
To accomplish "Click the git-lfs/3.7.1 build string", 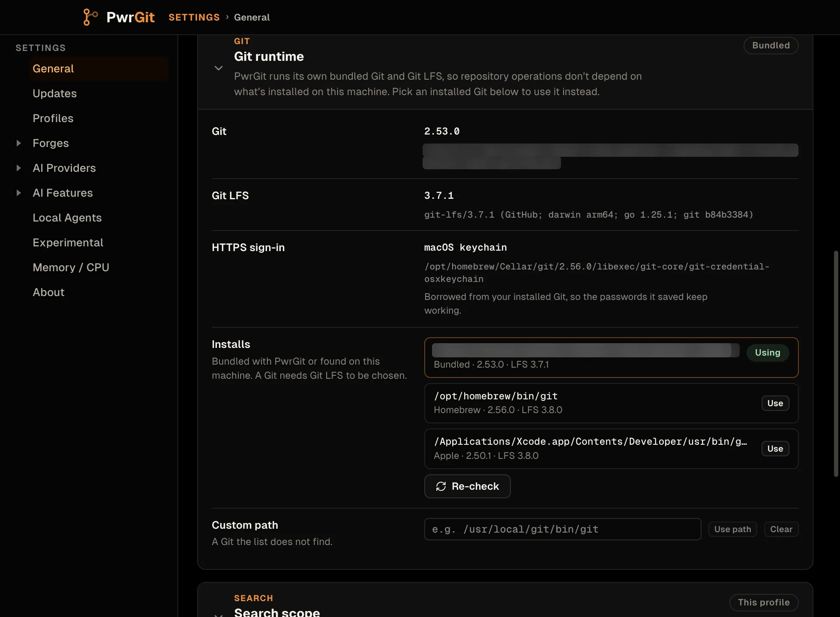I will [x=588, y=215].
